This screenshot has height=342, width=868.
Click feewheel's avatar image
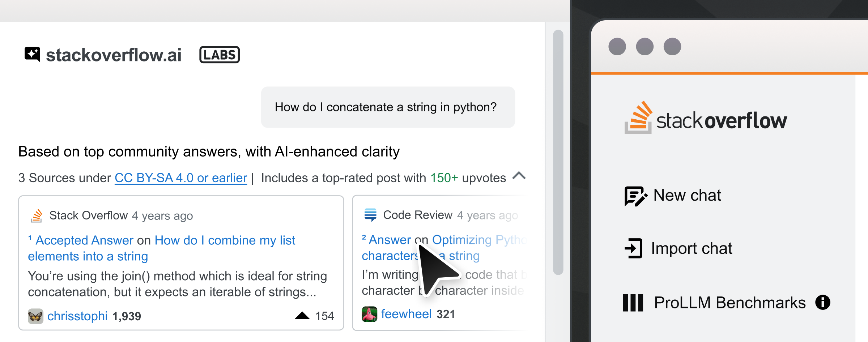369,314
